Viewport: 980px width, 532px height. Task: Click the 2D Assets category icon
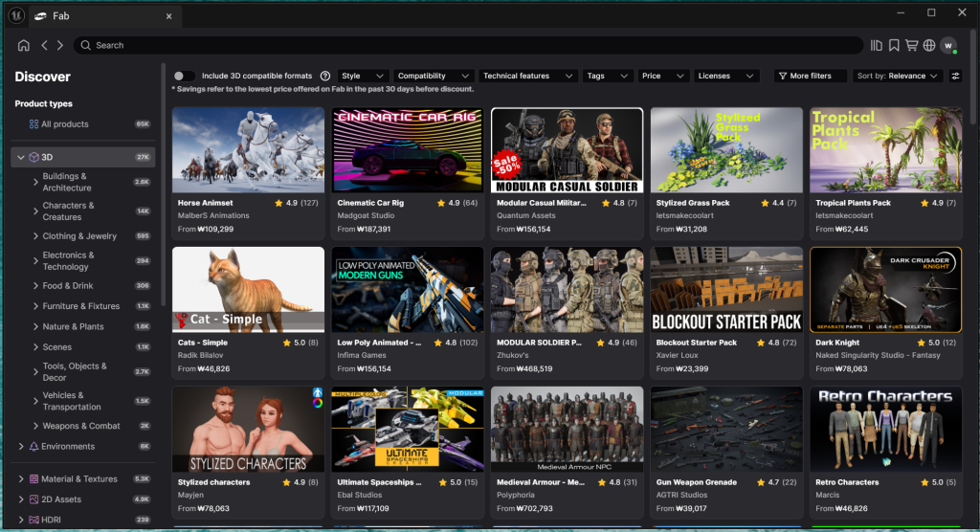coord(34,499)
